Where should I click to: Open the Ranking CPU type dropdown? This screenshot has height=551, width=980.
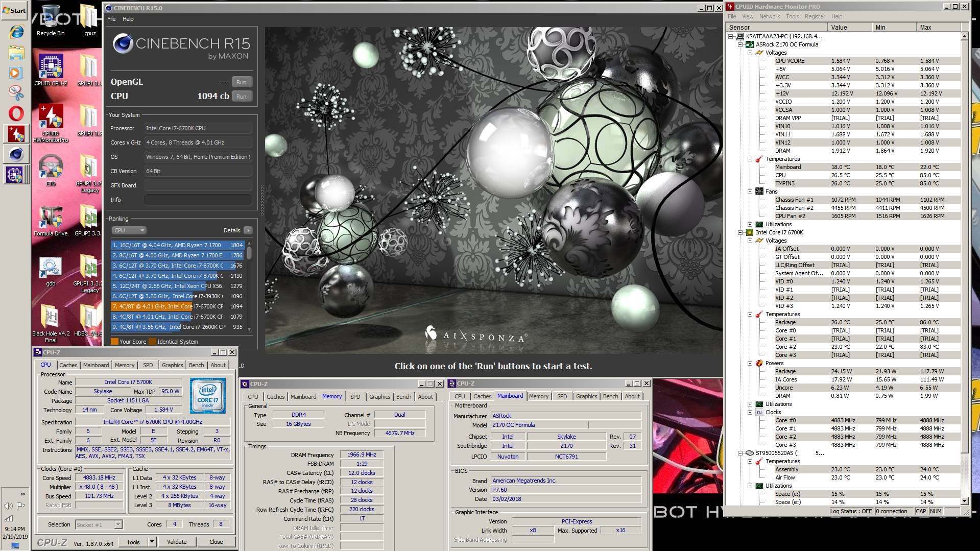[129, 230]
